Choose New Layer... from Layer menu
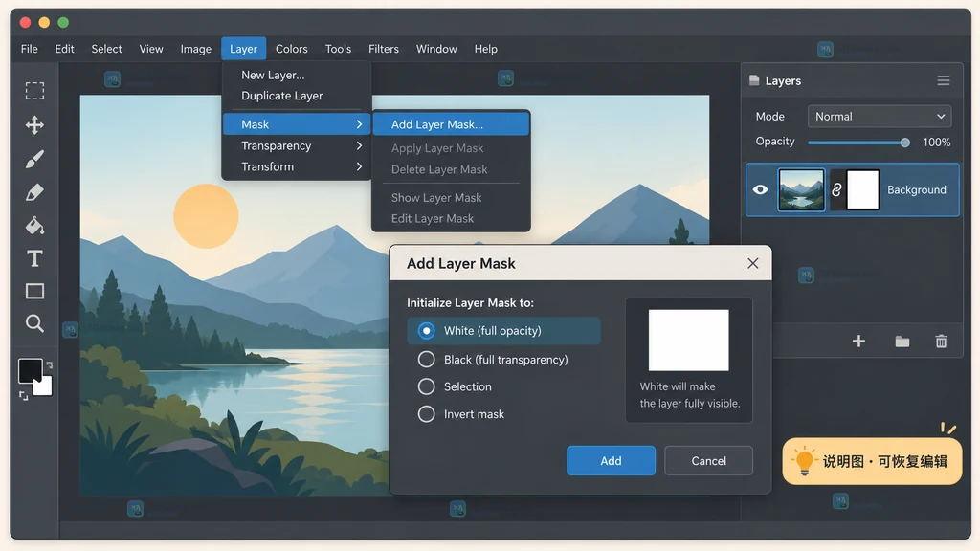980x551 pixels. 273,75
